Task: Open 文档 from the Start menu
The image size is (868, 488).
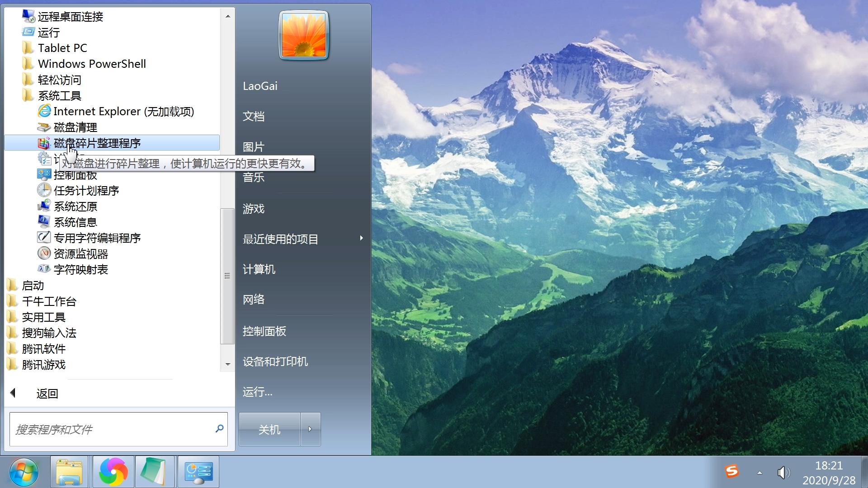Action: click(x=254, y=116)
